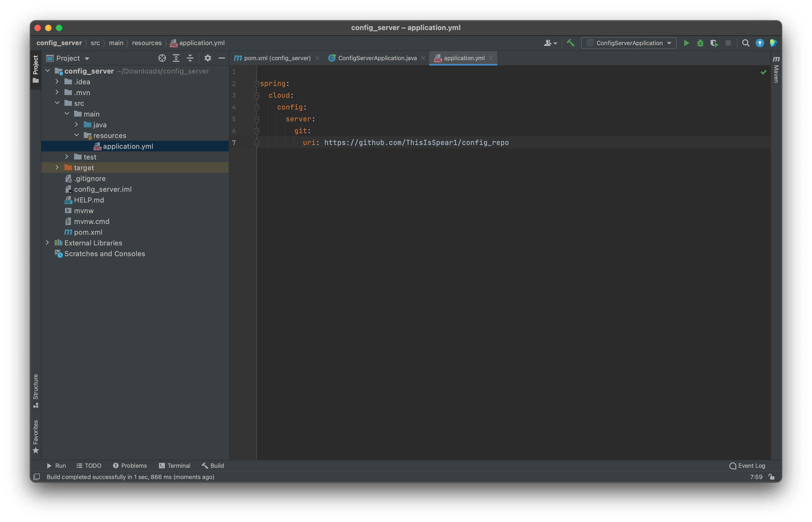
Task: Open the Event Log panel
Action: pos(747,465)
